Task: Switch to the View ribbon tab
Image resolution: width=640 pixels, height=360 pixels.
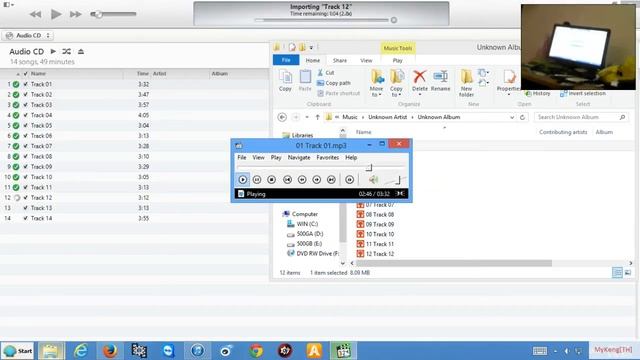Action: coord(366,60)
